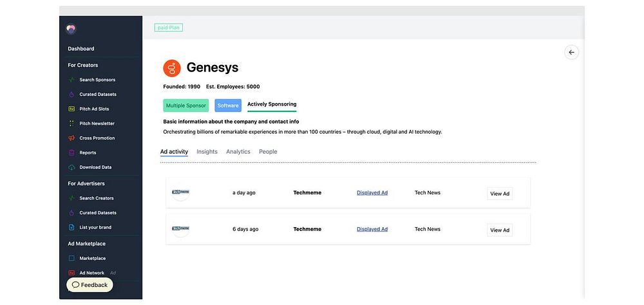The width and height of the screenshot is (644, 305).
Task: Click the Multiple Sponsor tag
Action: 186,106
